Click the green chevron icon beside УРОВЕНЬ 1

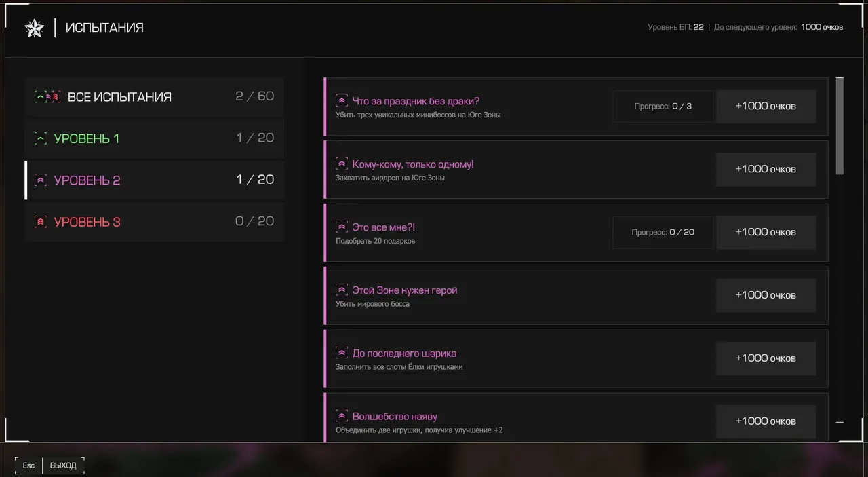pos(41,139)
